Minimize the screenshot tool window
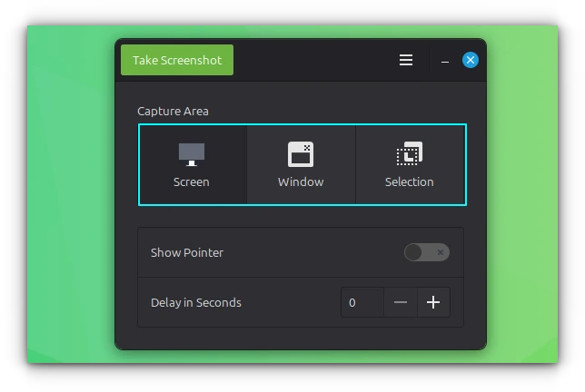Screen dimensions: 585x392 [445, 61]
